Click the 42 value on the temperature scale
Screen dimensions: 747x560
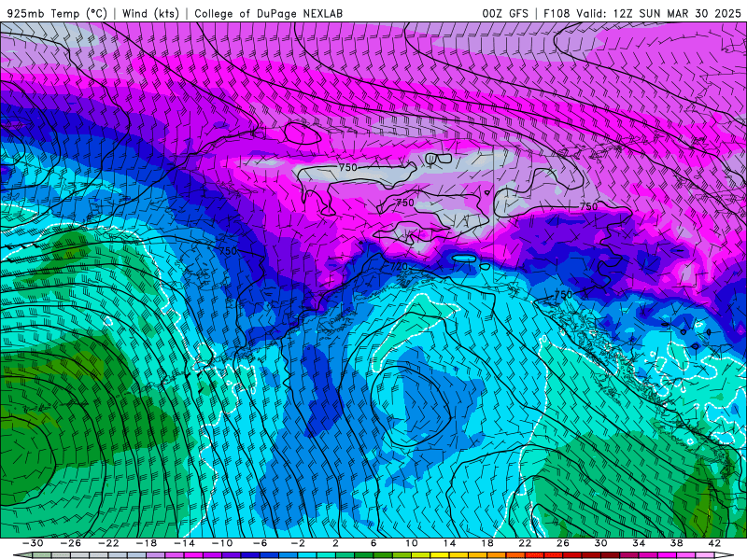714,543
